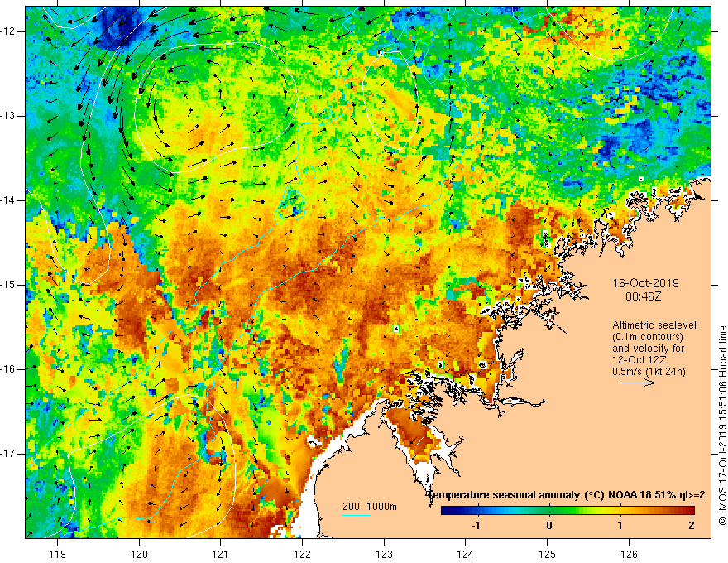
Task: Click the colorbar tick label 0
Action: pyautogui.click(x=549, y=526)
